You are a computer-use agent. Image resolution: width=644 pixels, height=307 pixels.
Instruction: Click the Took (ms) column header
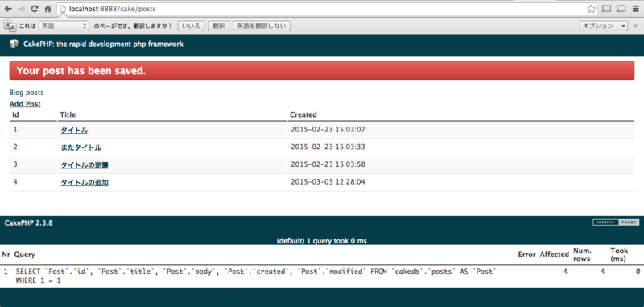point(619,255)
